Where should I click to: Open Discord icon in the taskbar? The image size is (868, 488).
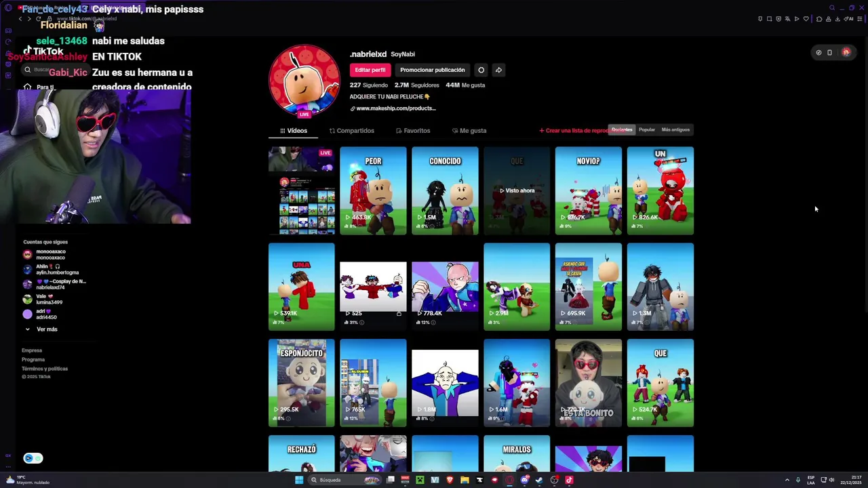click(x=524, y=480)
